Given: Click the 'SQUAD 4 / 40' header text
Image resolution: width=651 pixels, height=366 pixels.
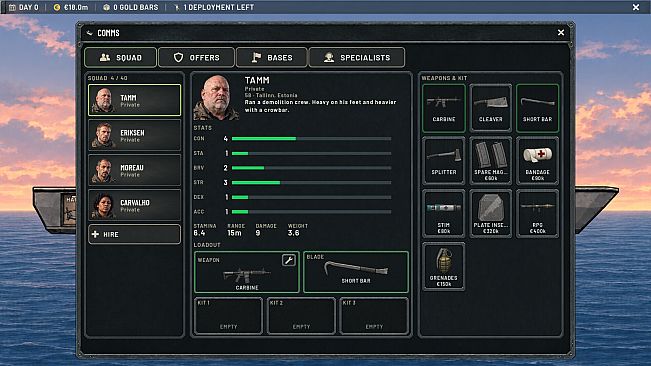Looking at the screenshot, I should tap(108, 78).
